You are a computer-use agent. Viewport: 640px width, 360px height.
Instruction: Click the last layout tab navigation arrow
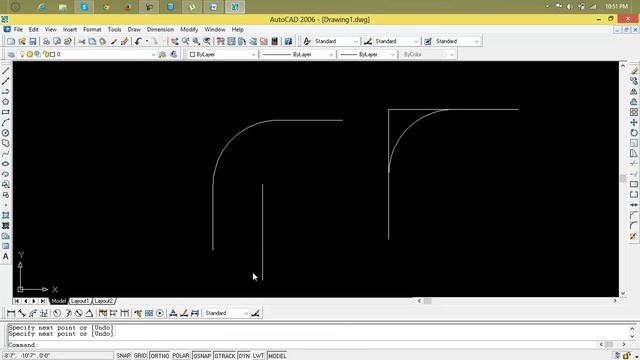42,301
